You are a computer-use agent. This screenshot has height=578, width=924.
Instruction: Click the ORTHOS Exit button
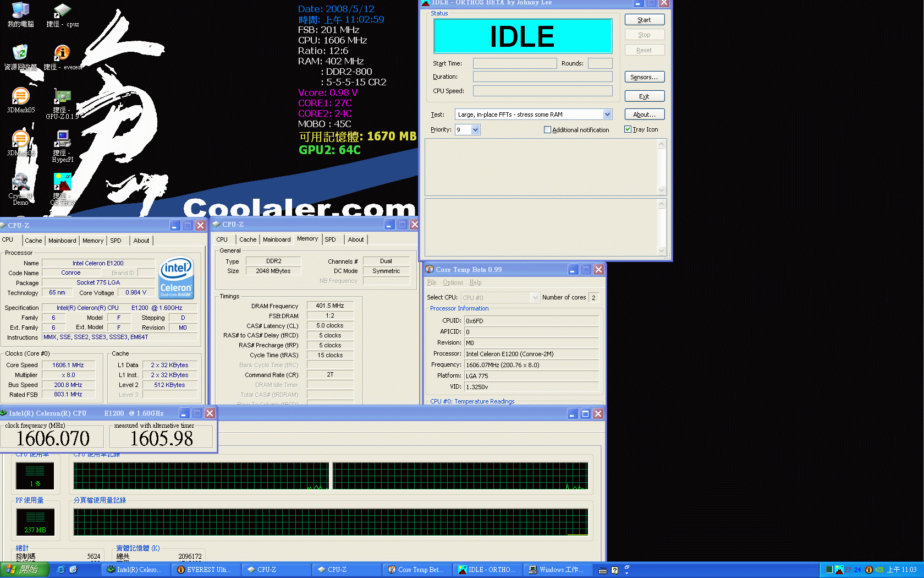(645, 96)
